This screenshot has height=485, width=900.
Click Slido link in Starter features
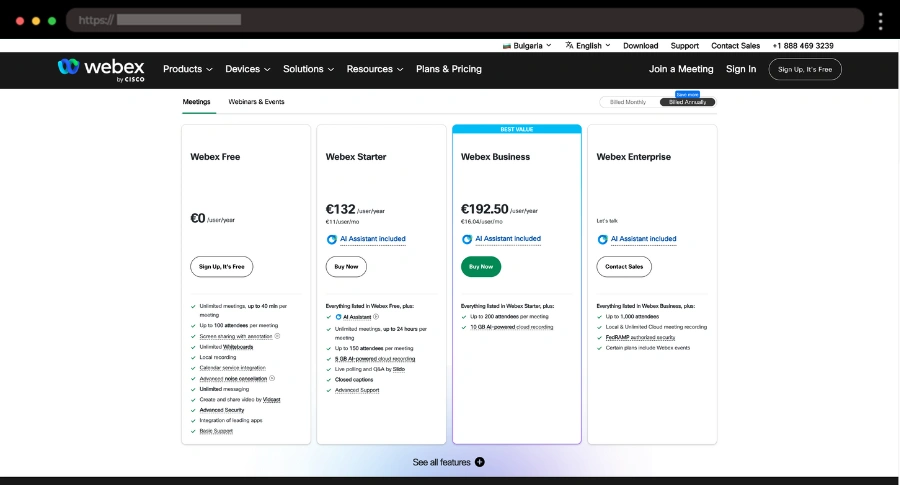(x=399, y=369)
